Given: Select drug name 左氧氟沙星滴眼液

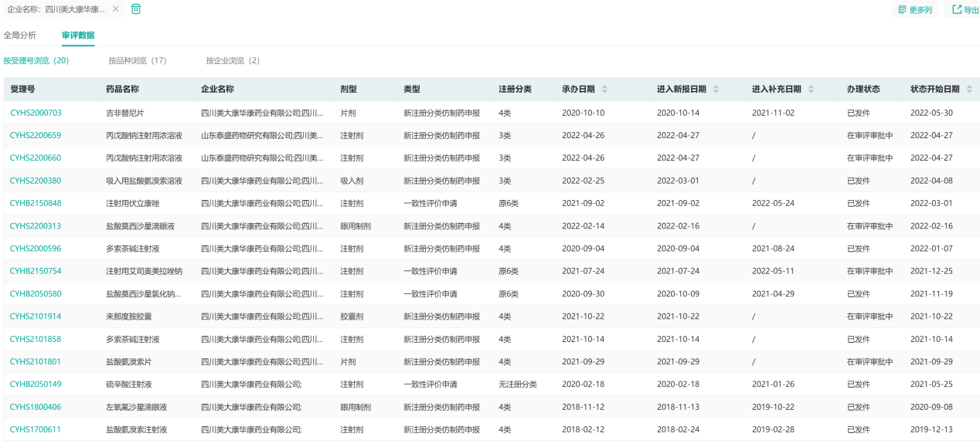Looking at the screenshot, I should (136, 407).
